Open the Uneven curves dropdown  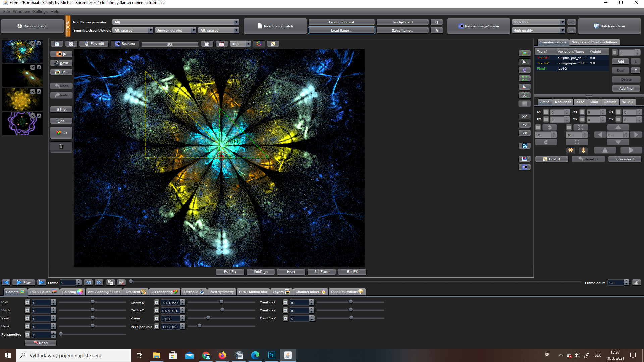(x=176, y=31)
